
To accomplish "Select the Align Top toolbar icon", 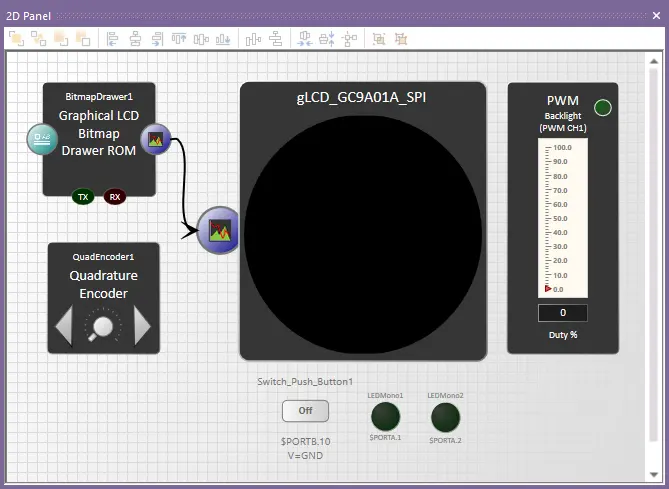I will (x=179, y=39).
